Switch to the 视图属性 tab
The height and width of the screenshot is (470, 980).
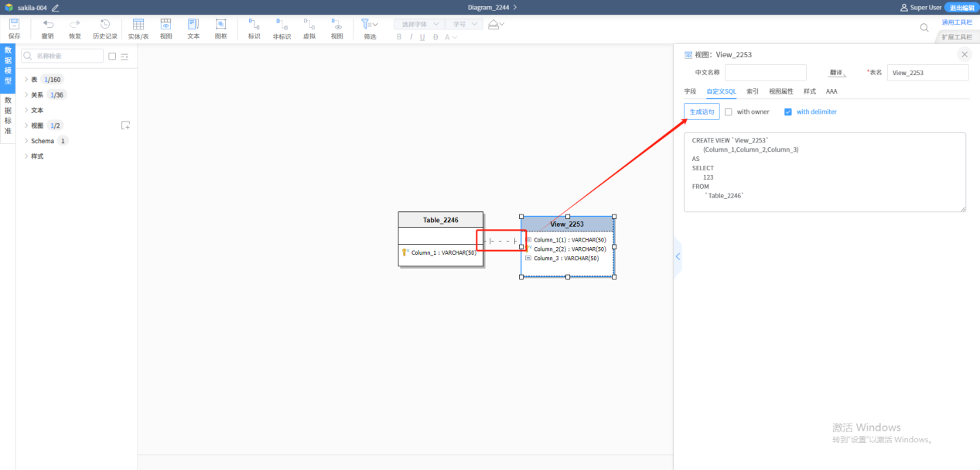tap(781, 91)
